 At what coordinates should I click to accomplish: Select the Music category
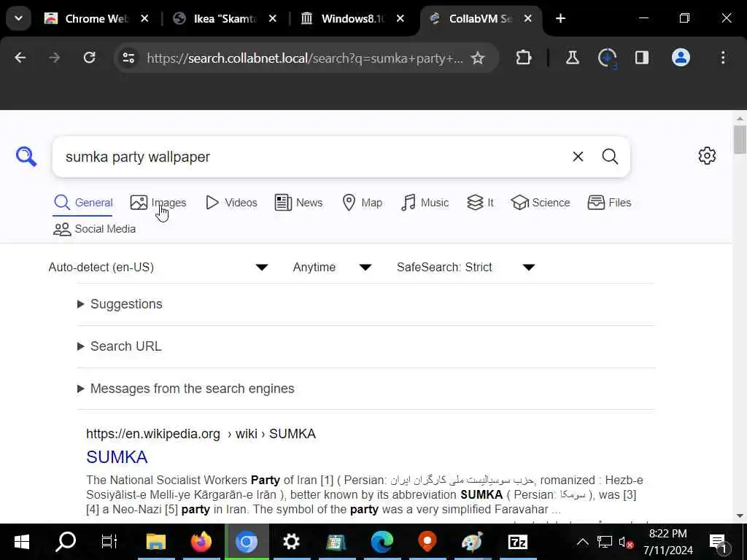[x=425, y=203]
